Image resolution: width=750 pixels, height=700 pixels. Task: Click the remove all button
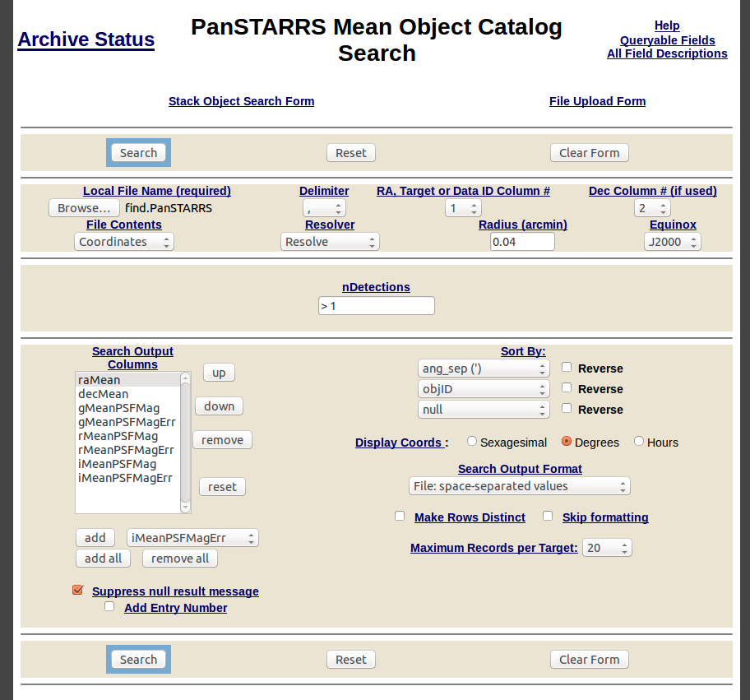[180, 559]
